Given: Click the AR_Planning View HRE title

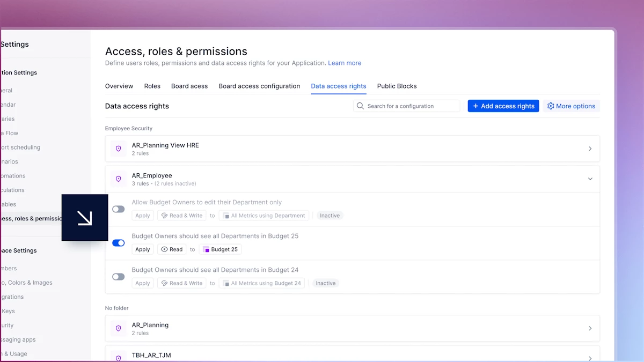Looking at the screenshot, I should pos(165,145).
